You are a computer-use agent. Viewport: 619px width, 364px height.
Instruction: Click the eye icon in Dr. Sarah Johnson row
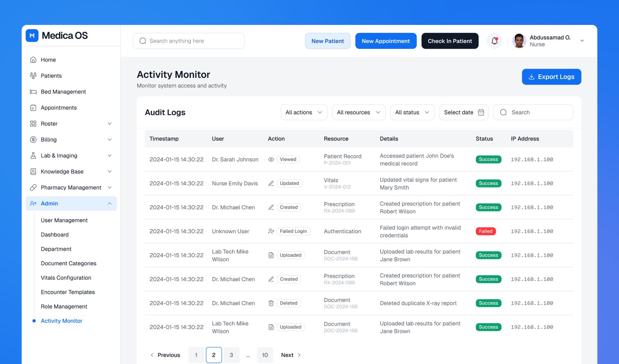pyautogui.click(x=271, y=160)
